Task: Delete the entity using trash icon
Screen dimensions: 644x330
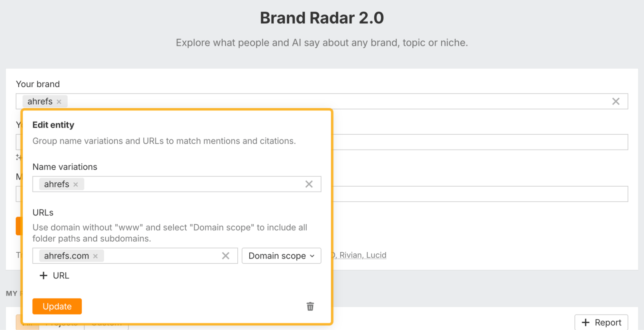Action: pyautogui.click(x=310, y=306)
